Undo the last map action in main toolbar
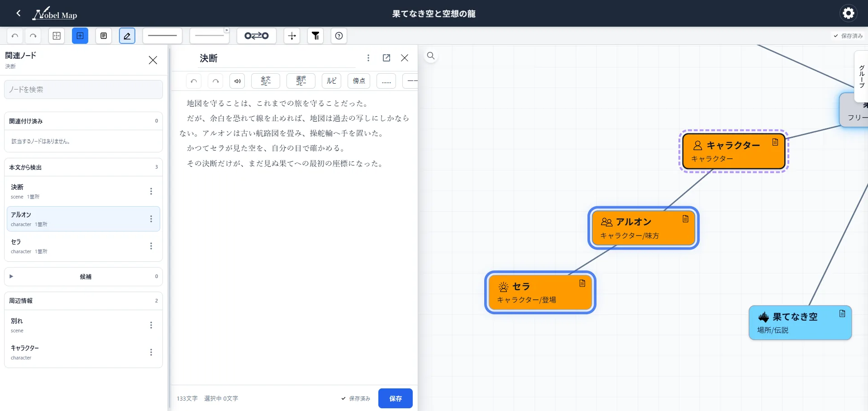 tap(15, 36)
